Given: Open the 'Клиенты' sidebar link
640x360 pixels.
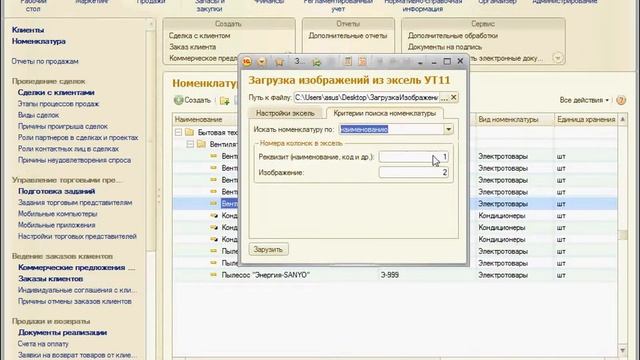Looking at the screenshot, I should pyautogui.click(x=28, y=30).
